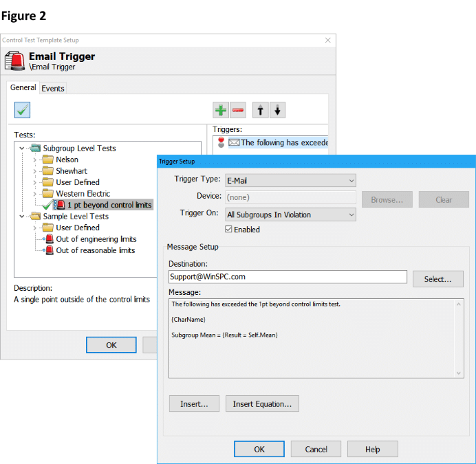
Task: Click the green checkmark toolbar icon
Action: tap(22, 110)
